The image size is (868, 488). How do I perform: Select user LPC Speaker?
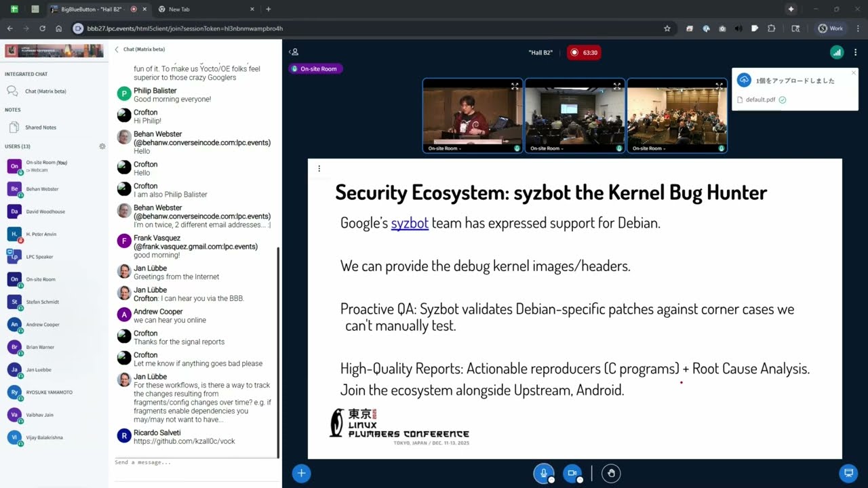pyautogui.click(x=54, y=257)
